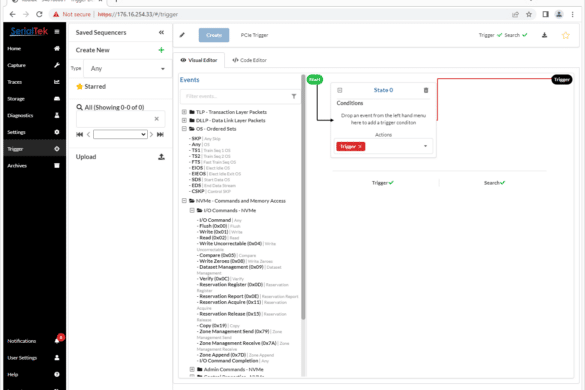The image size is (585, 390).
Task: Collapse the Saved Sequencers panel
Action: 161,32
